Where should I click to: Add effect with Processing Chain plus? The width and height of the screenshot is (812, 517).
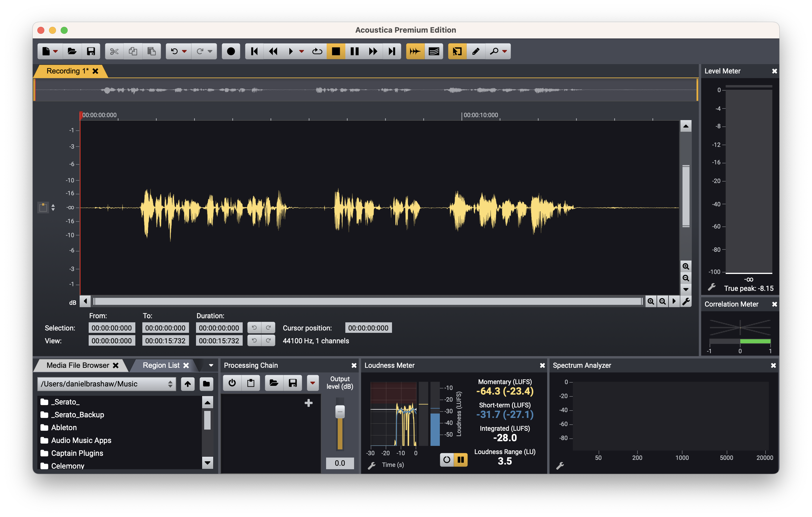[x=308, y=403]
